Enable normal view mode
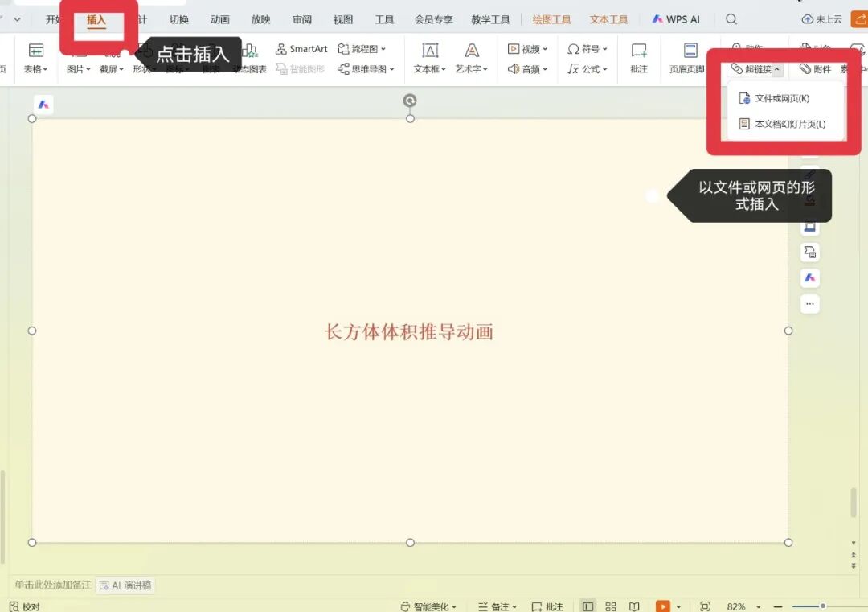This screenshot has height=612, width=868. [589, 606]
